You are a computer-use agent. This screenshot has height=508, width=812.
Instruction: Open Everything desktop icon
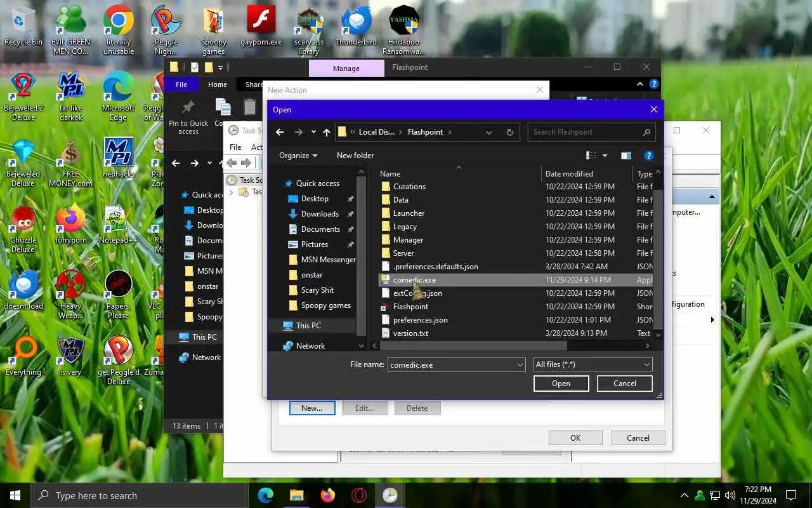pos(23,357)
